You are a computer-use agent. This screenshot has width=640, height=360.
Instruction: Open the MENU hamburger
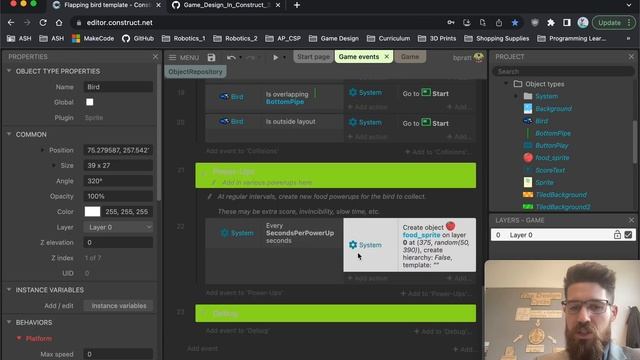184,58
